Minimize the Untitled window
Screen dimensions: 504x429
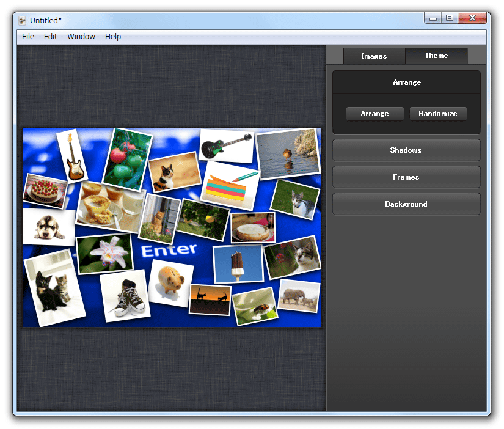click(x=433, y=18)
